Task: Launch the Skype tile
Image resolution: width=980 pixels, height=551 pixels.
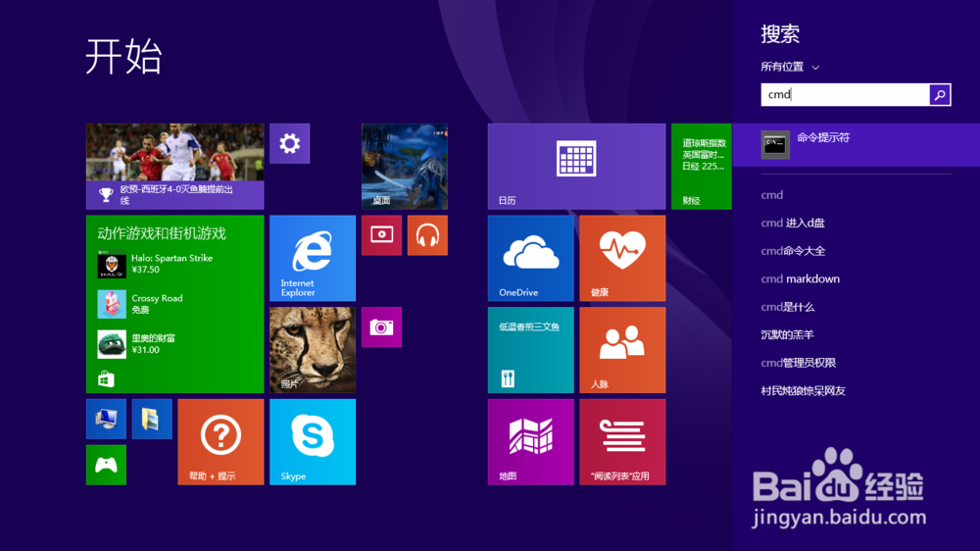Action: (313, 442)
